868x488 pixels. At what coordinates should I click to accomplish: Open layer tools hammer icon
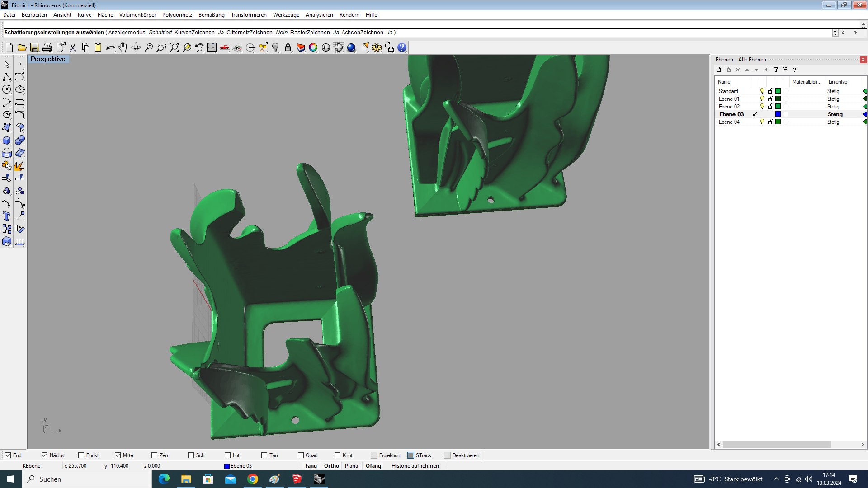[x=785, y=70]
